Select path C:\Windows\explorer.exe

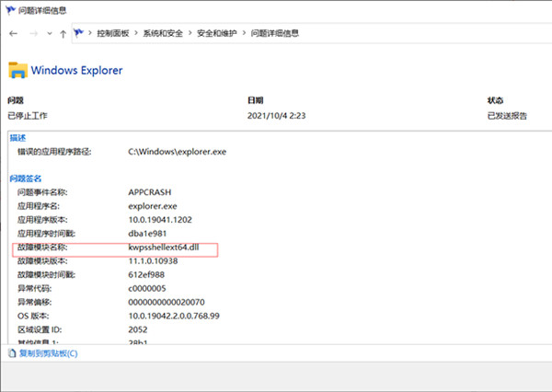point(177,152)
